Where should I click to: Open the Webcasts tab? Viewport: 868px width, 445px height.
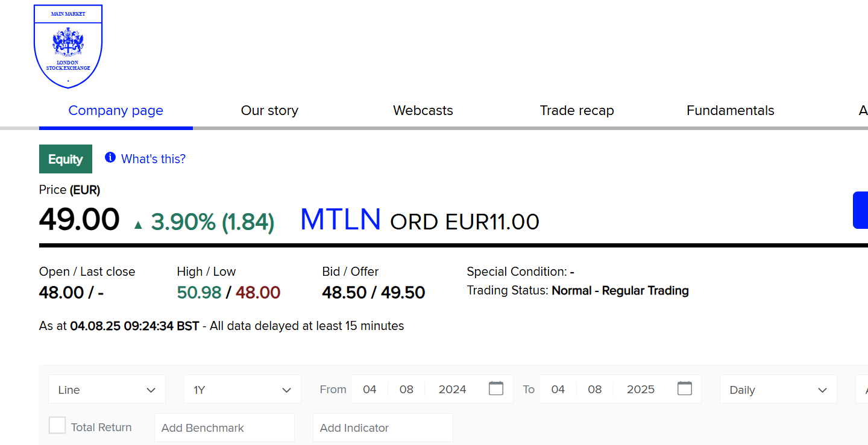tap(423, 110)
